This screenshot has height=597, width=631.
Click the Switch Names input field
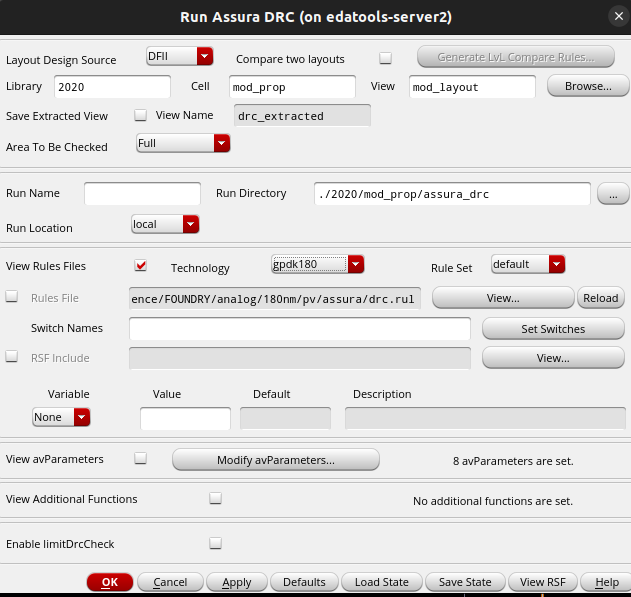(x=300, y=329)
